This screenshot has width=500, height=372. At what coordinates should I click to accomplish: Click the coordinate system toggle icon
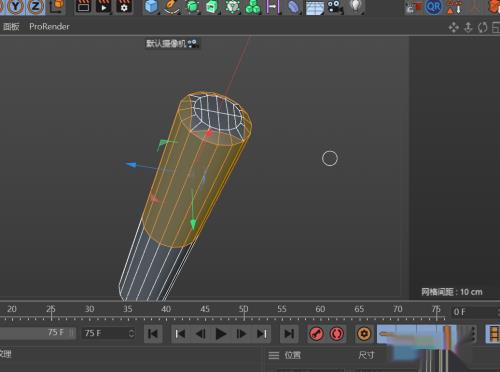56,6
